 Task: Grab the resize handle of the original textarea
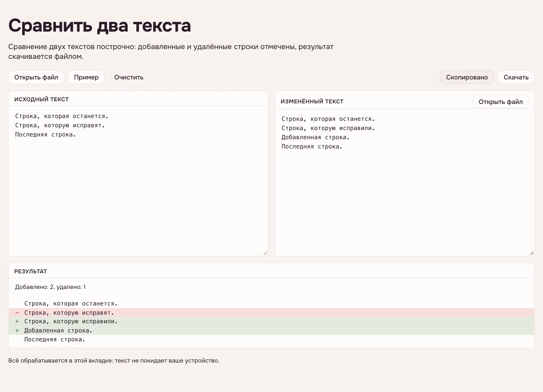pyautogui.click(x=265, y=253)
